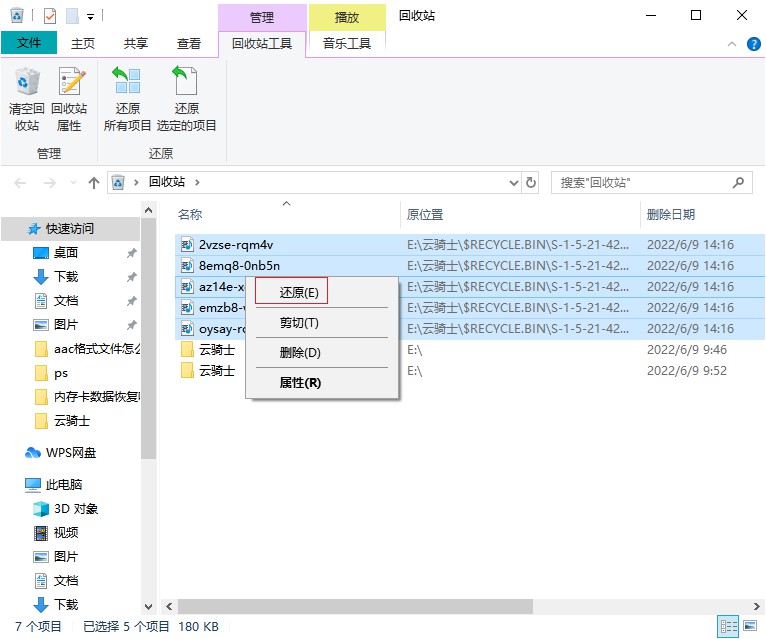The height and width of the screenshot is (639, 766).
Task: Choose 属性(R) in the context menu
Action: [322, 383]
